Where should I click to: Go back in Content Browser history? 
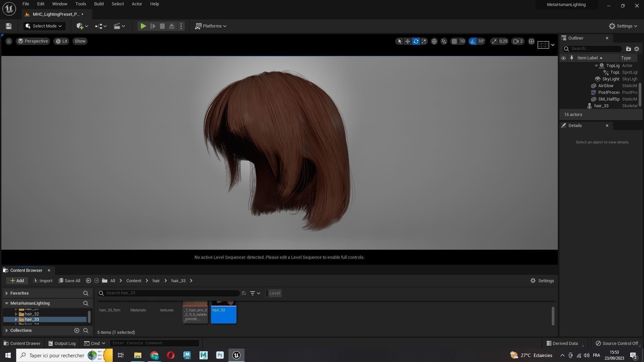(89, 281)
